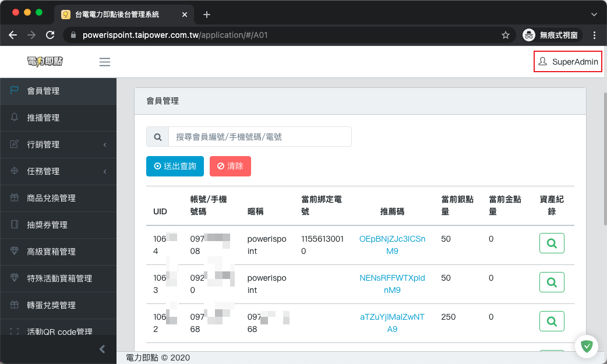607x364 pixels.
Task: Reload the page with the refresh icon
Action: (50, 36)
